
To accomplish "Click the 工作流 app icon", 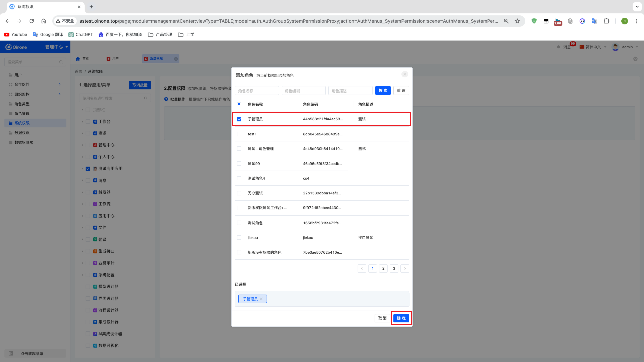I will click(95, 204).
